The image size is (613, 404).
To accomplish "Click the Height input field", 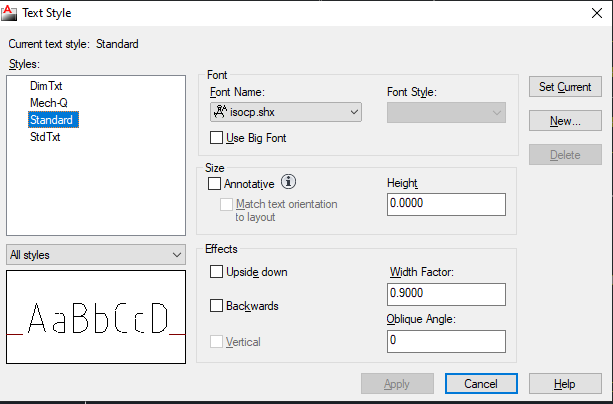I will 445,204.
